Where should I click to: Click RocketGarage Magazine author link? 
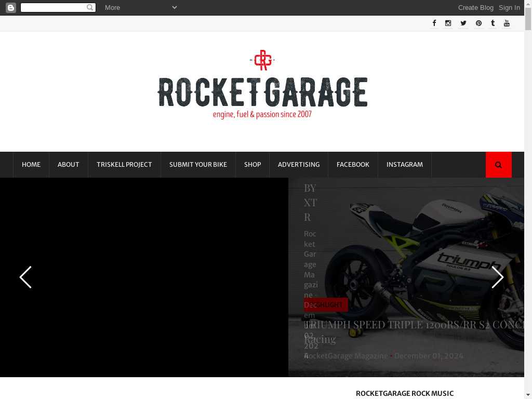point(345,356)
